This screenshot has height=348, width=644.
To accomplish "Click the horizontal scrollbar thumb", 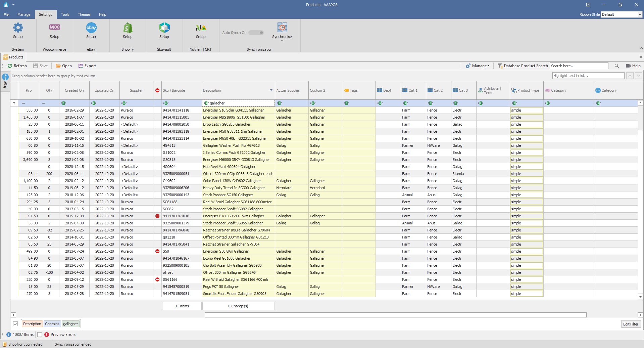I will [x=395, y=315].
